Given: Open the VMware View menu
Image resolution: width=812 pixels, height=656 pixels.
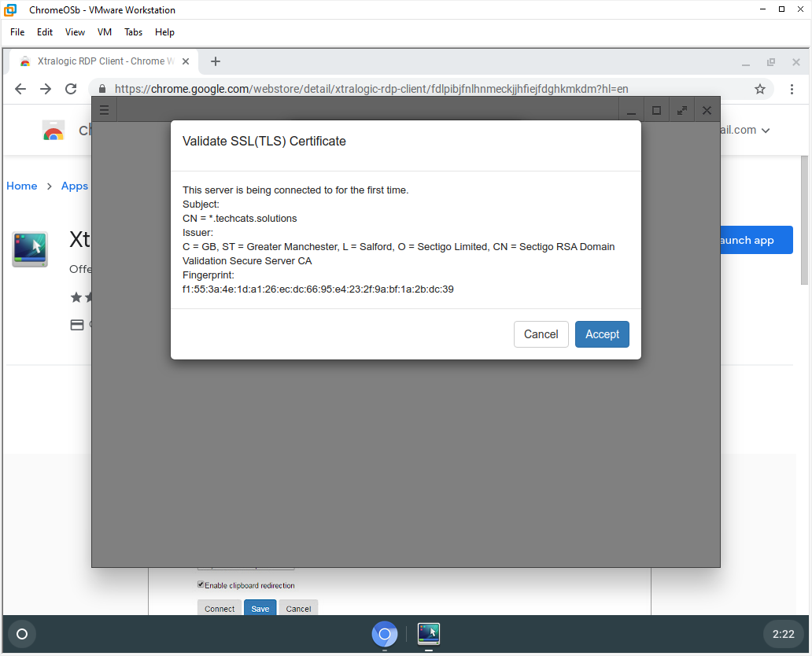Looking at the screenshot, I should 75,32.
